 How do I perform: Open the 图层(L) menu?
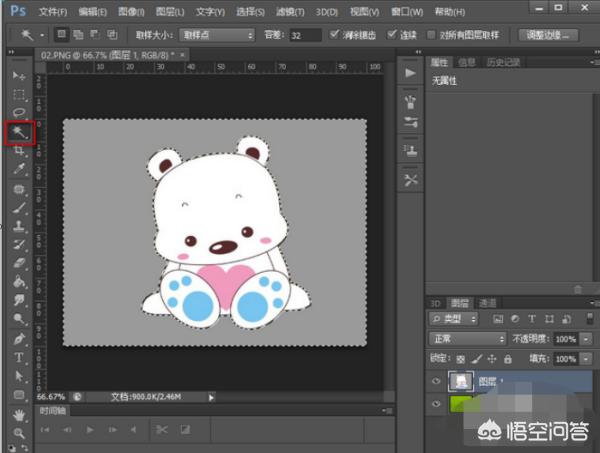pyautogui.click(x=170, y=12)
